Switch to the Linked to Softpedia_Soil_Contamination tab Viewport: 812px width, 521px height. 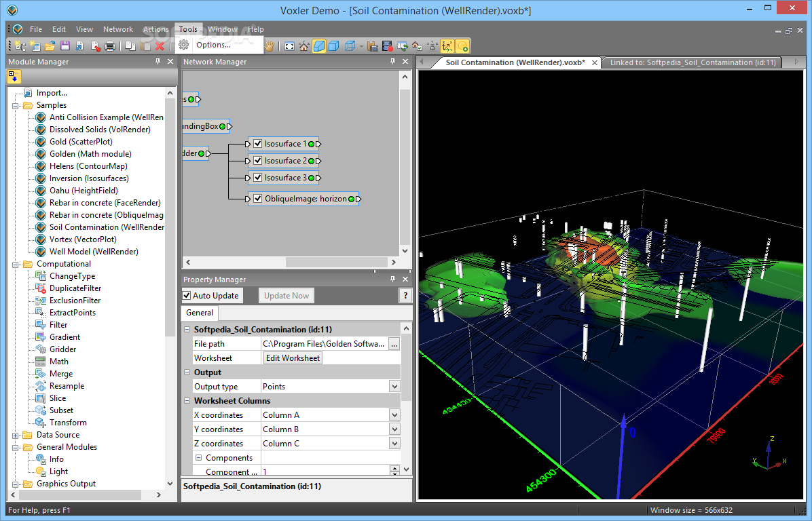click(x=693, y=62)
